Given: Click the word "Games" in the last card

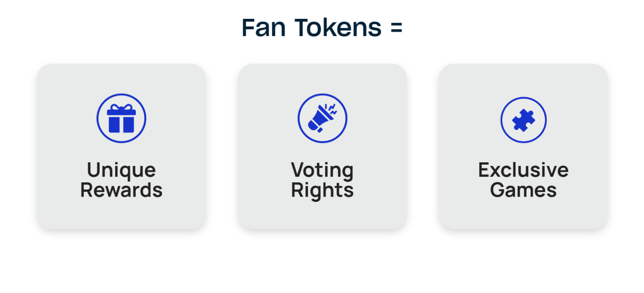Looking at the screenshot, I should 523,190.
